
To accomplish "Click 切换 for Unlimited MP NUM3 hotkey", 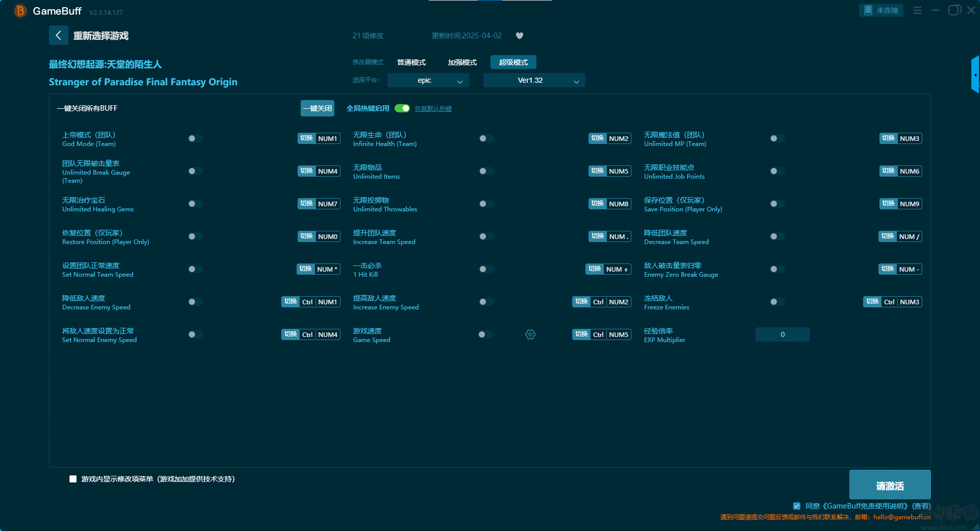I will (888, 138).
